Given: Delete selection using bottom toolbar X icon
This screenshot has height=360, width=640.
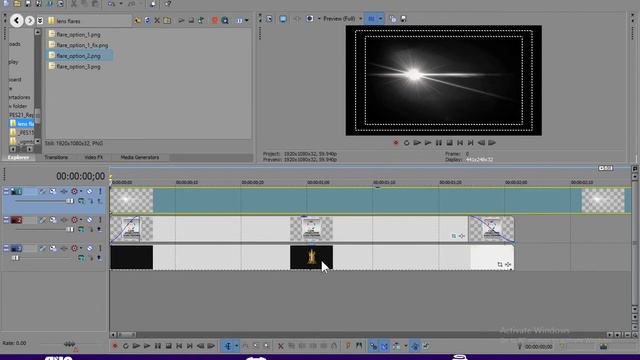Looking at the screenshot, I should [280, 346].
